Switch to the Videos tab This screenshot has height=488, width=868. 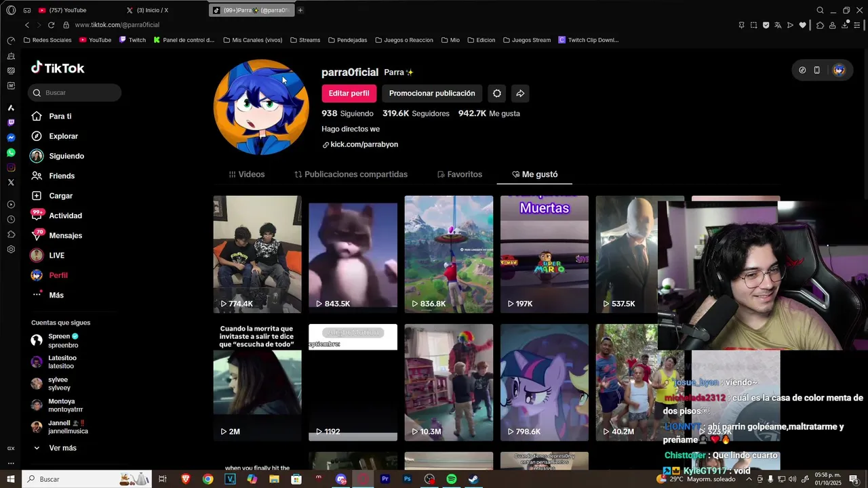pos(247,174)
